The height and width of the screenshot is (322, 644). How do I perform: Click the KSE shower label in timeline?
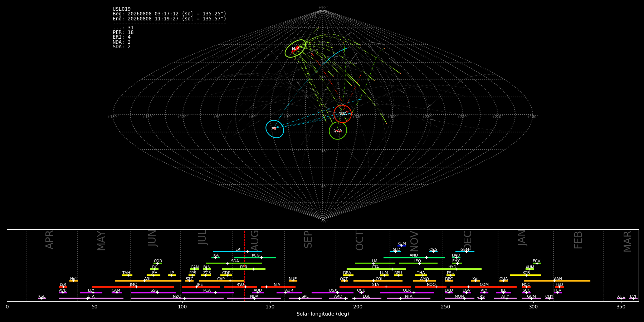[42, 297]
